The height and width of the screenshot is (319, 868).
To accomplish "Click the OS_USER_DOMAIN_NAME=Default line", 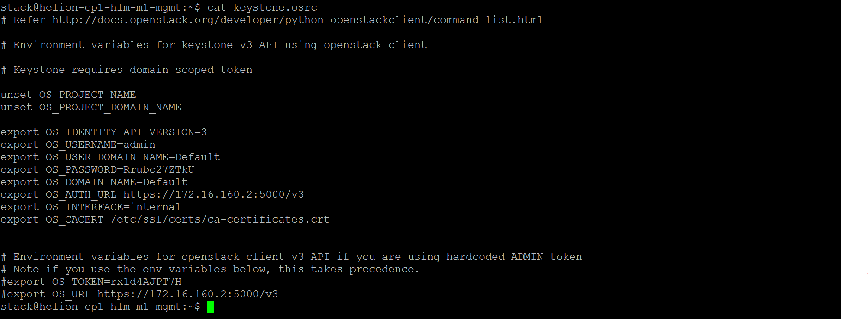I will [x=110, y=157].
